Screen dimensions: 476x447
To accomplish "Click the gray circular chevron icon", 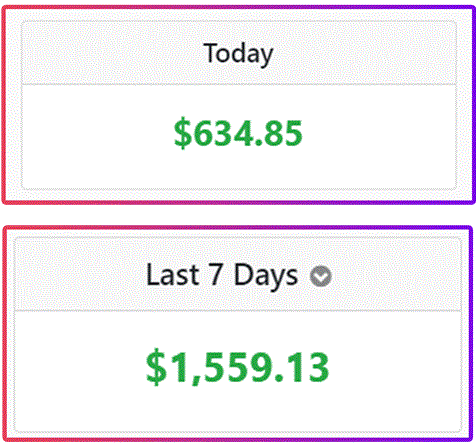I will coord(321,276).
